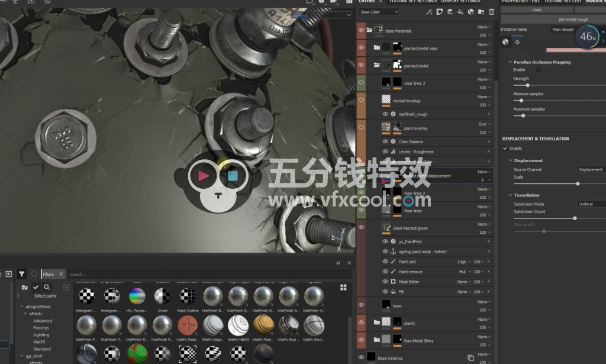Change blend mode of paint overlay layer

coord(484,124)
